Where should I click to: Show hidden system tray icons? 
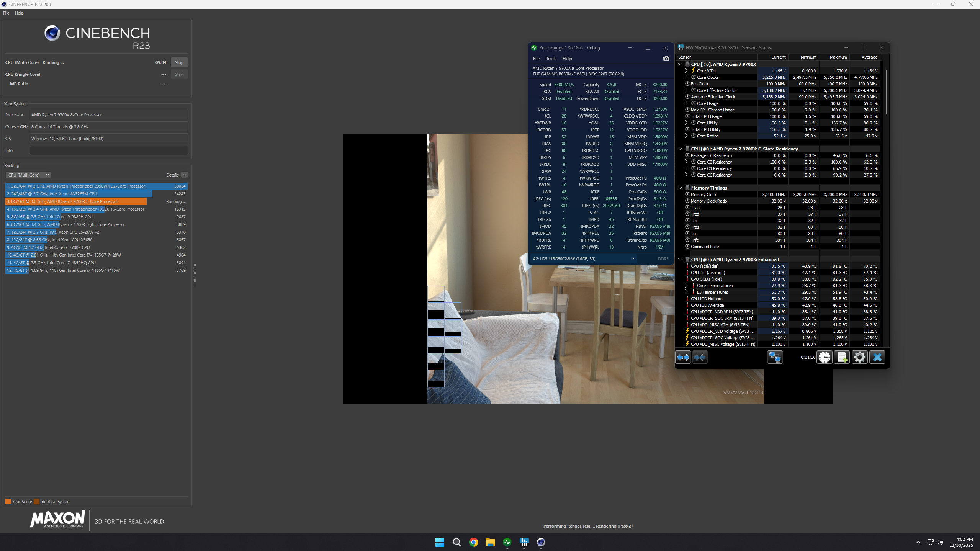[x=918, y=542]
